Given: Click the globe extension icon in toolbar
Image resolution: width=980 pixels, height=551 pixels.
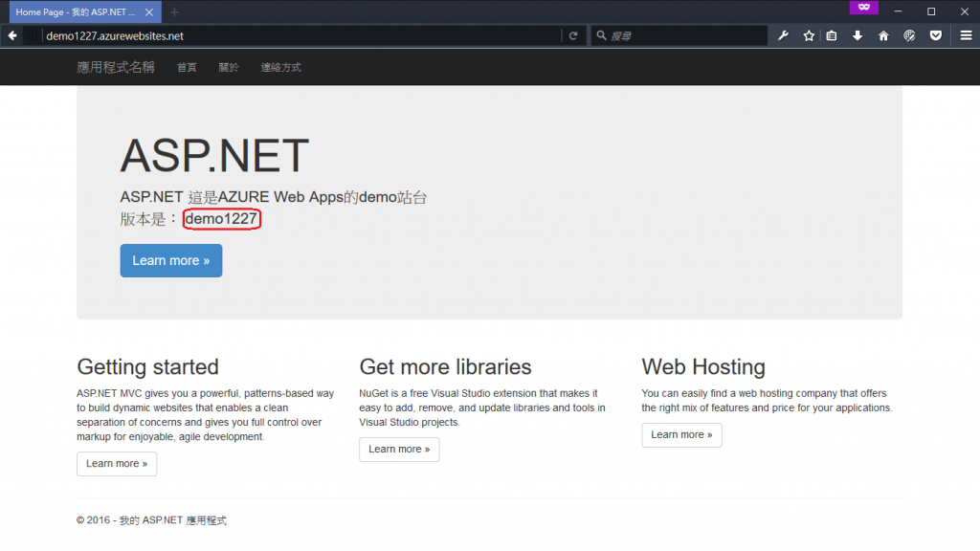Looking at the screenshot, I should tap(909, 35).
